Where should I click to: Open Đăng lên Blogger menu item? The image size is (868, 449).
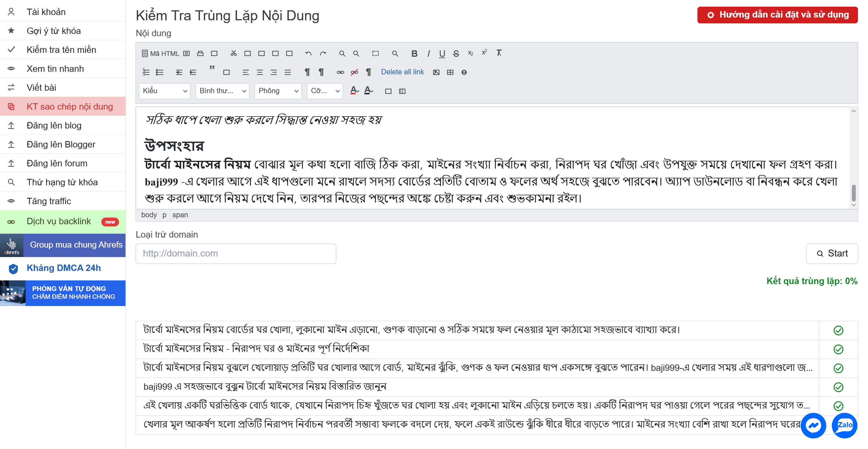tap(63, 144)
